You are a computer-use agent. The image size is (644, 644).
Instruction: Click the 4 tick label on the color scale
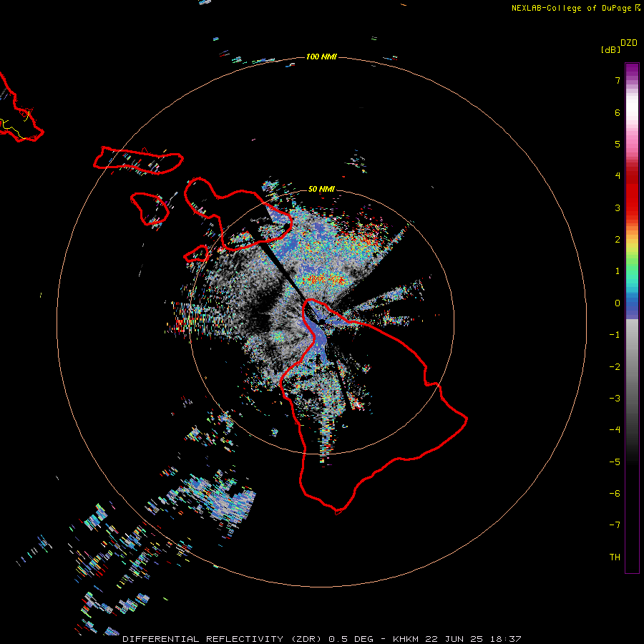(x=618, y=176)
